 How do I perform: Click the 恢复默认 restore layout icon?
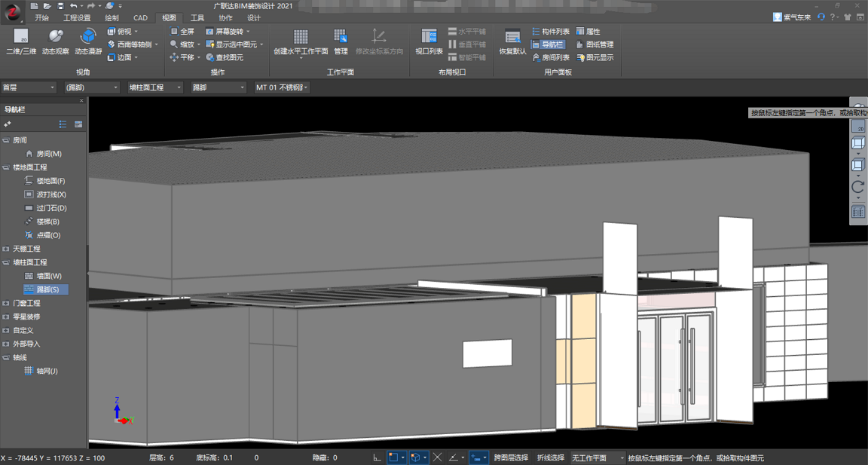[x=512, y=37]
